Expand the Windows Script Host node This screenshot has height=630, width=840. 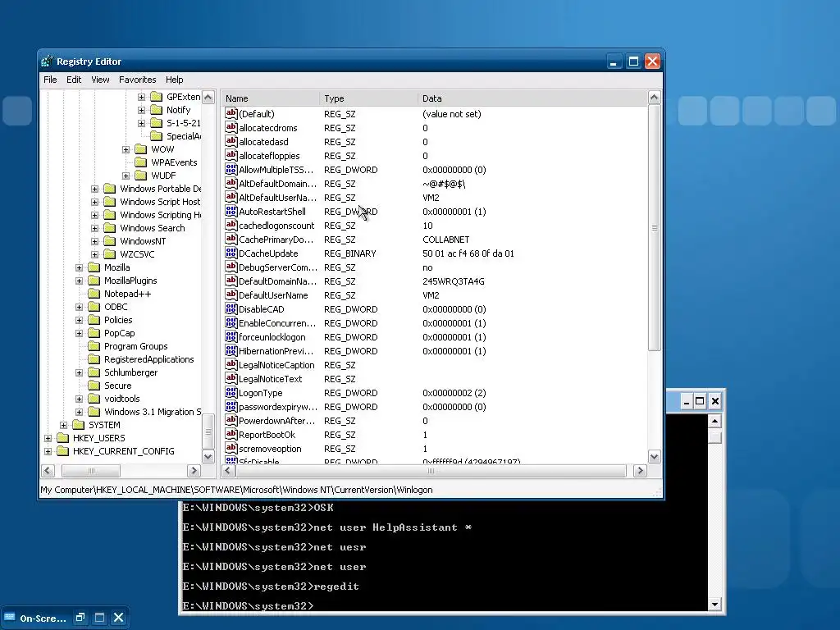(x=95, y=202)
